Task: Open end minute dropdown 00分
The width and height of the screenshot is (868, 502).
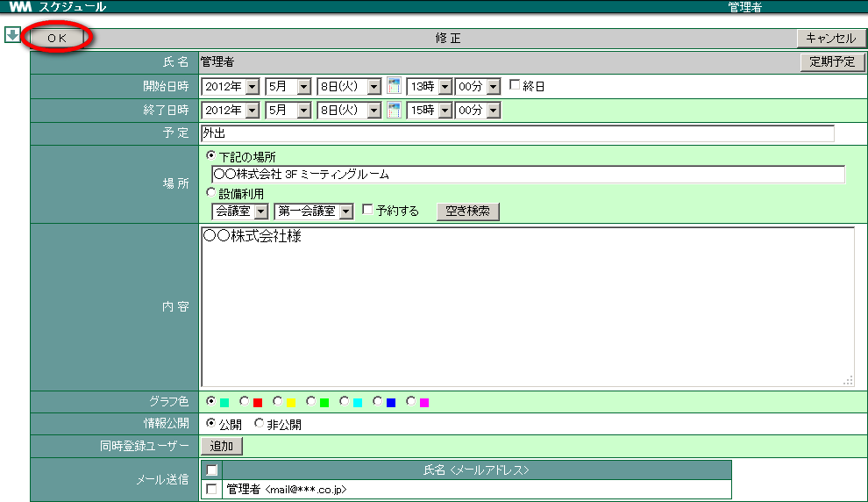Action: [478, 111]
